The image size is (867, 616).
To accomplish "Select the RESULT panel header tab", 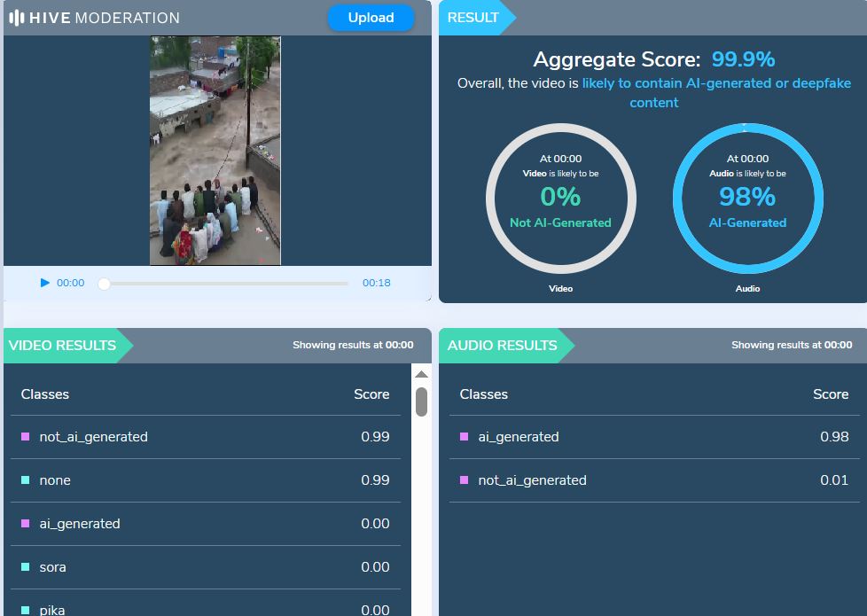I will tap(473, 18).
